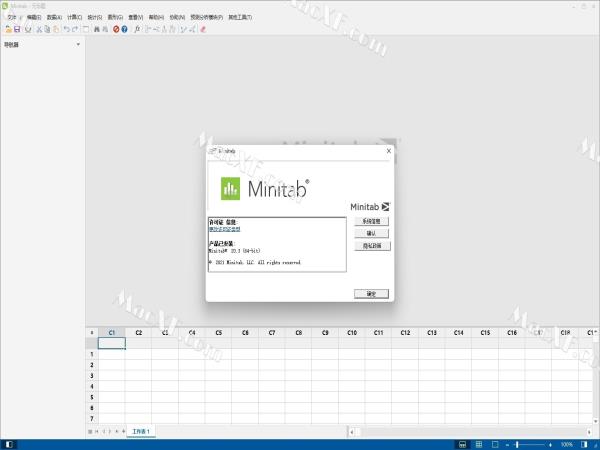Click the C1 column name cell
Image resolution: width=600 pixels, height=450 pixels.
[x=112, y=343]
